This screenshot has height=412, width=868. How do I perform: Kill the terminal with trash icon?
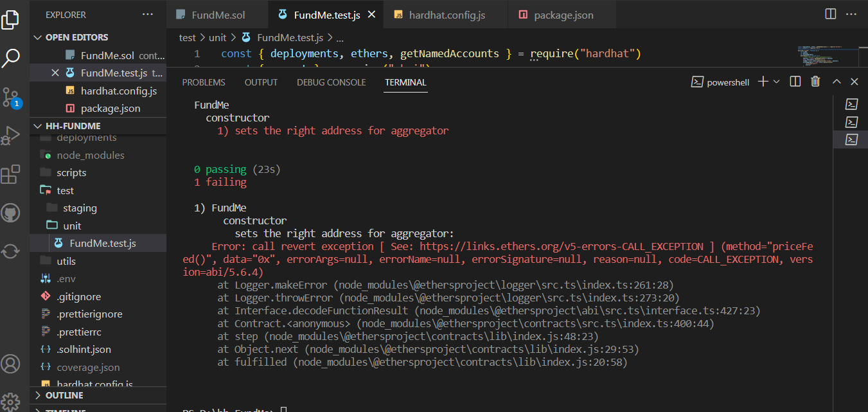(815, 82)
